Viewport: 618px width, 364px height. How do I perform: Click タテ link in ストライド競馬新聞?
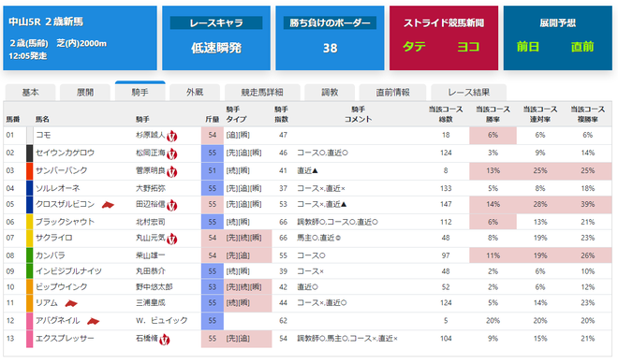pos(414,47)
